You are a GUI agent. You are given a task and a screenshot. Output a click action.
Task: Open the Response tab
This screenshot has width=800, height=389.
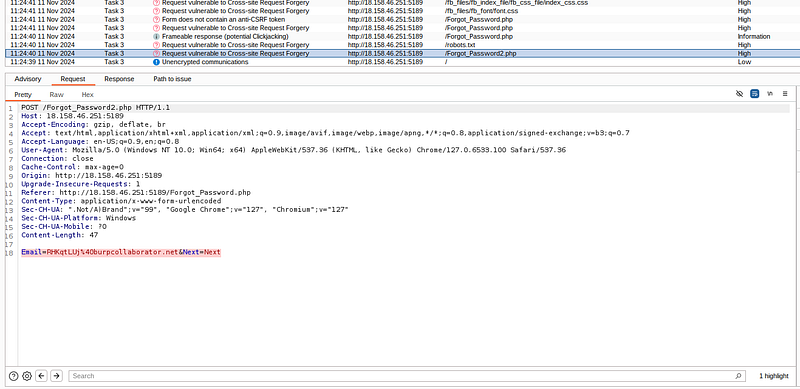tap(119, 79)
